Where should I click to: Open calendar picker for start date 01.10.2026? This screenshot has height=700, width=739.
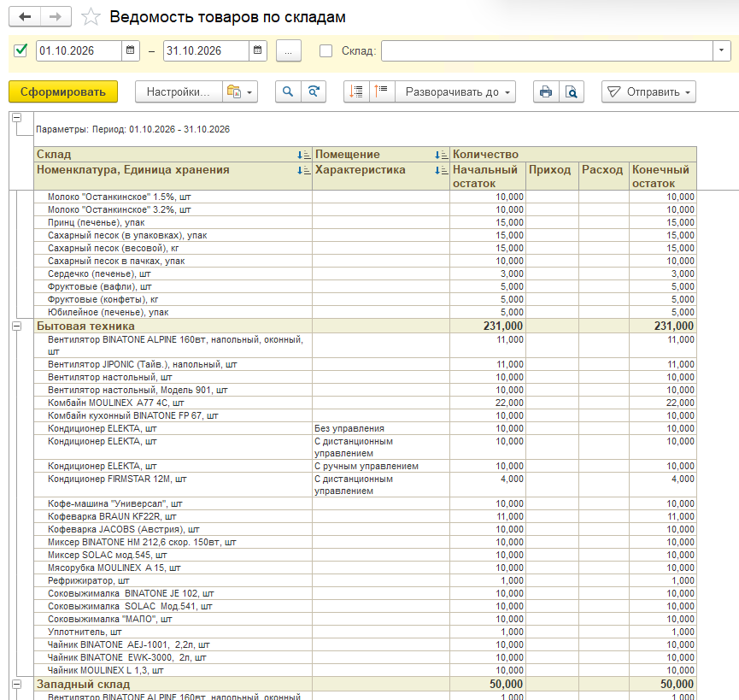click(x=131, y=50)
